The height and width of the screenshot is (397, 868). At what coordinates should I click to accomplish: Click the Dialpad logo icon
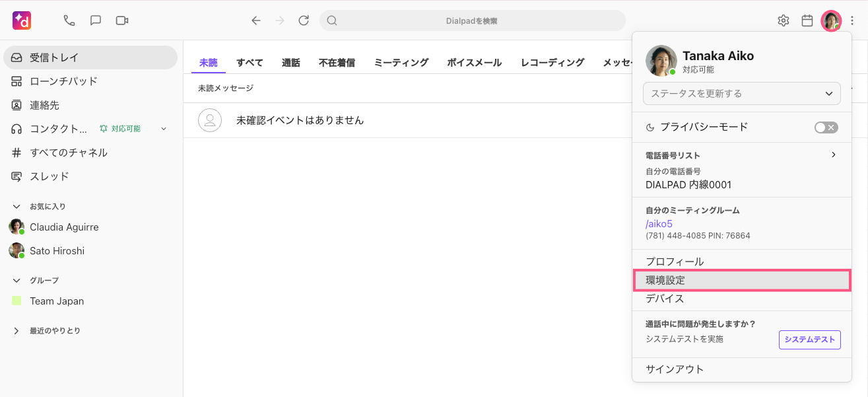click(x=22, y=20)
